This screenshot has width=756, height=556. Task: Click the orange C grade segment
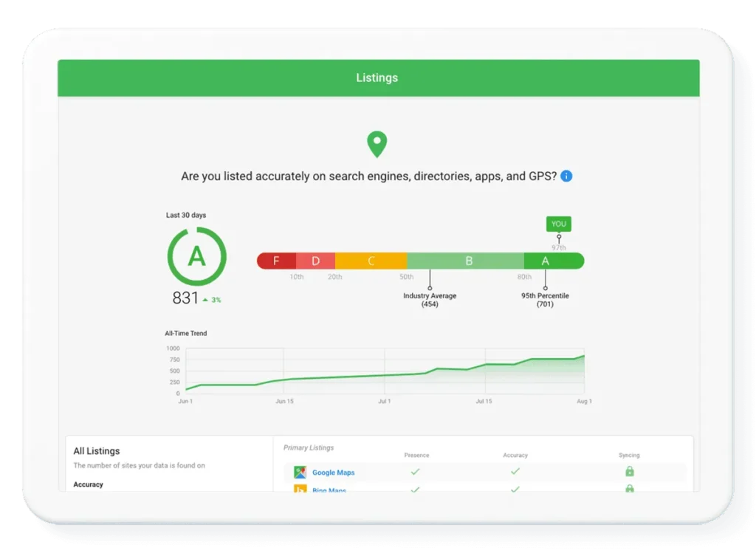[x=371, y=261]
